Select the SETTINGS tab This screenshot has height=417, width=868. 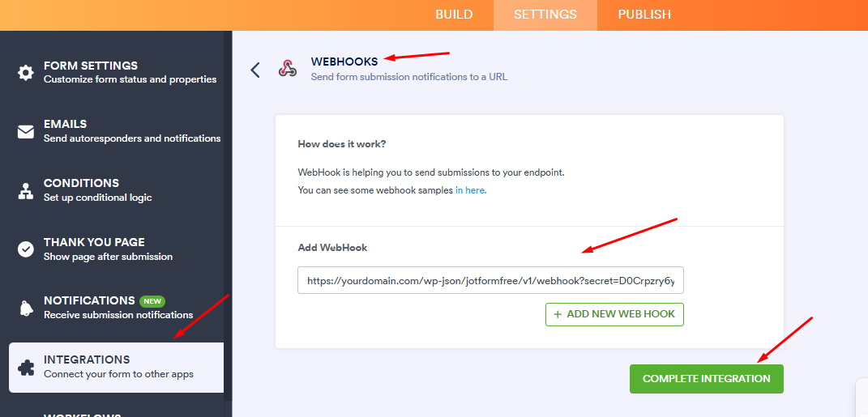[x=545, y=15]
